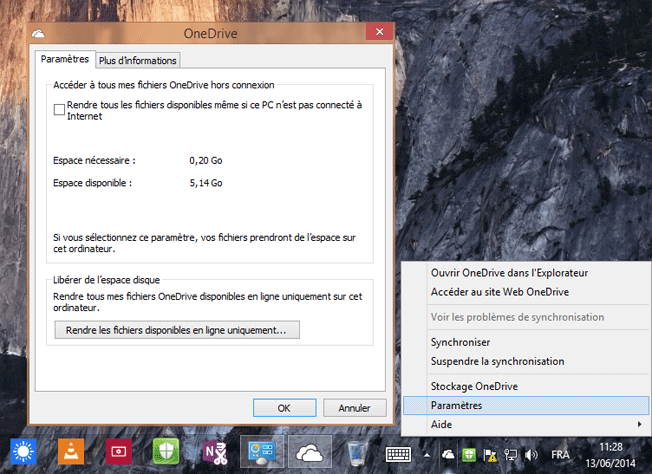652x474 pixels.
Task: Open the red screen recorder taskbar app
Action: [118, 452]
